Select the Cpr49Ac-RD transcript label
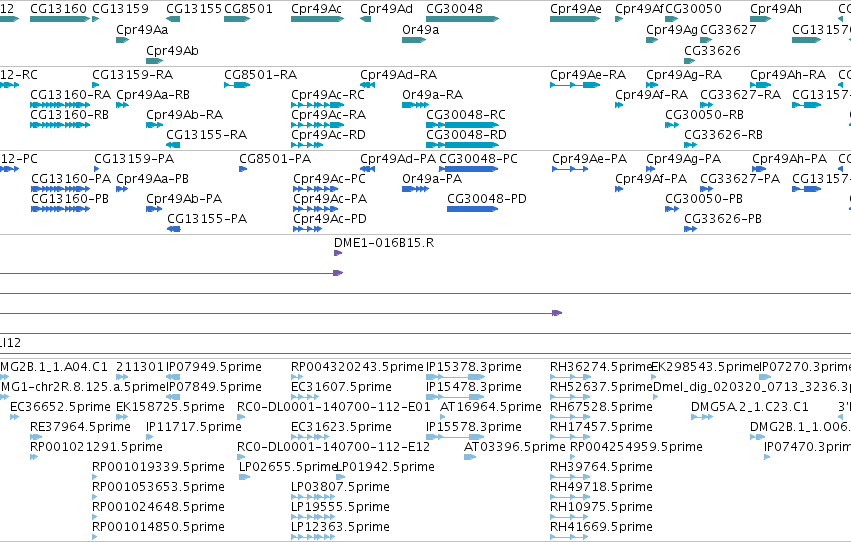The width and height of the screenshot is (851, 542). [328, 135]
